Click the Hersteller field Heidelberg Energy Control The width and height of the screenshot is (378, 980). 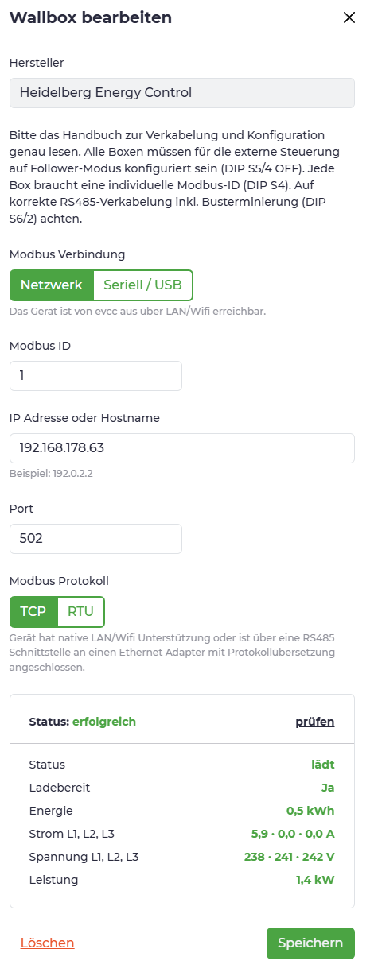coord(181,92)
